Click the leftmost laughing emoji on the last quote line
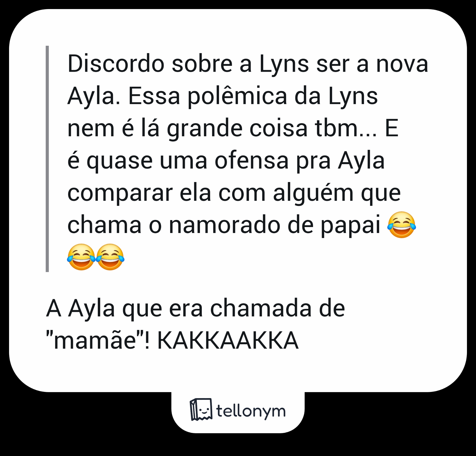Screen dimensions: 476x456 tap(81, 257)
